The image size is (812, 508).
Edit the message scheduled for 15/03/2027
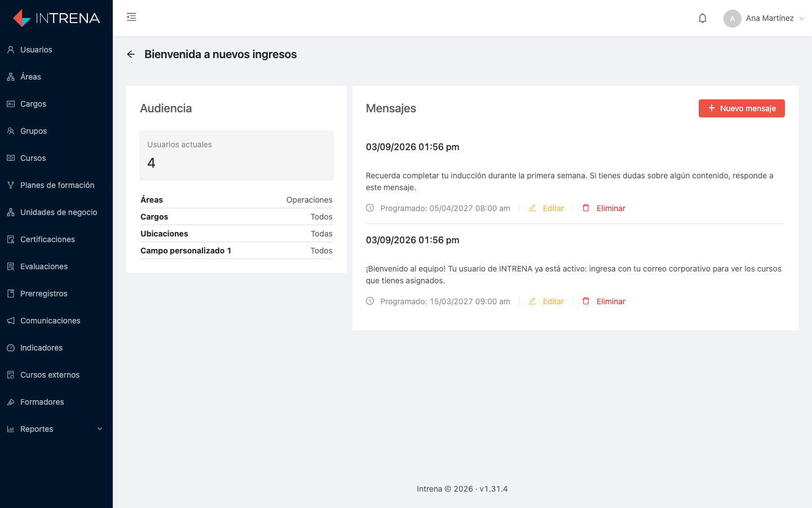546,301
